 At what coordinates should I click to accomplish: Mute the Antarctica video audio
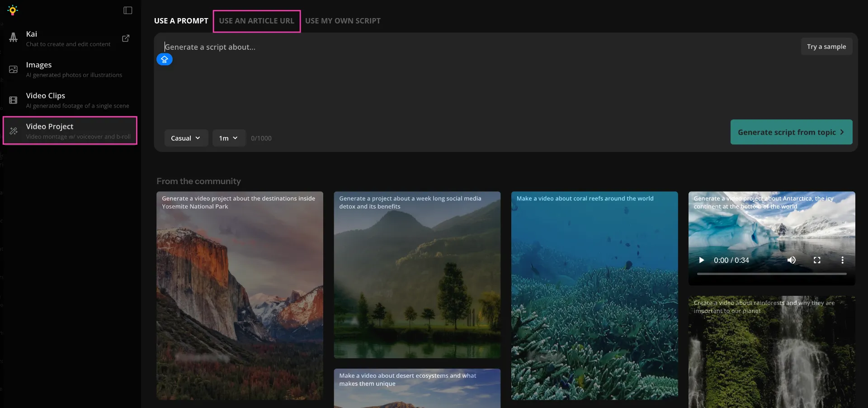[x=792, y=260]
